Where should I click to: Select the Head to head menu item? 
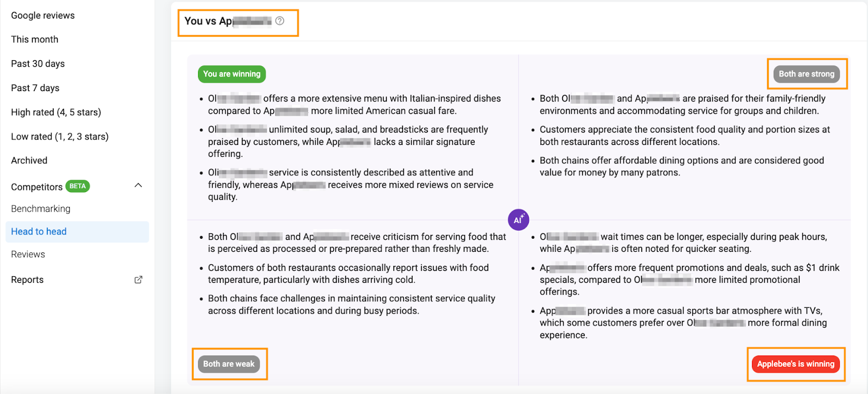pos(77,232)
